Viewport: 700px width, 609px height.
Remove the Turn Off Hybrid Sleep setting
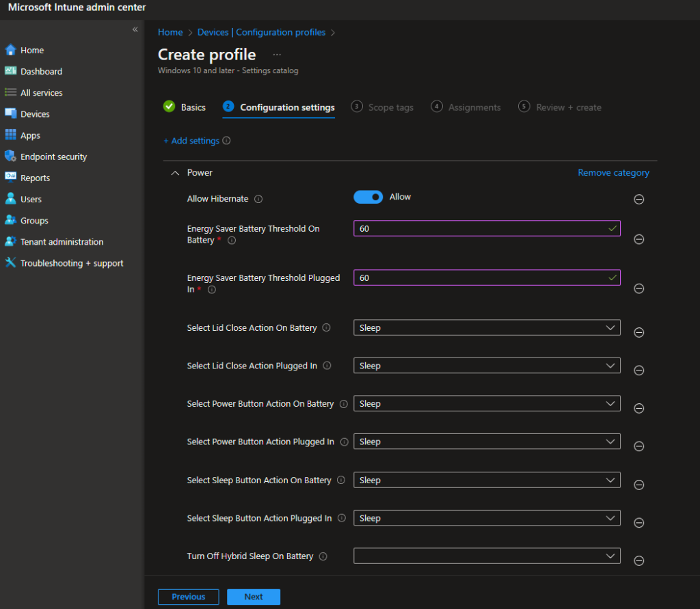pyautogui.click(x=638, y=560)
